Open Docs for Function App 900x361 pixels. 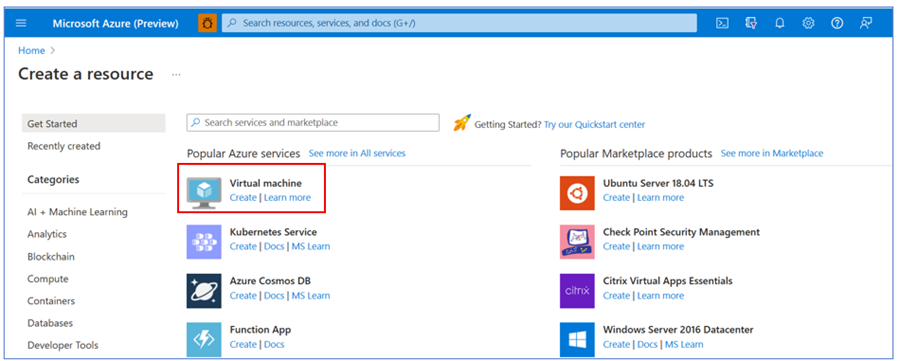274,344
